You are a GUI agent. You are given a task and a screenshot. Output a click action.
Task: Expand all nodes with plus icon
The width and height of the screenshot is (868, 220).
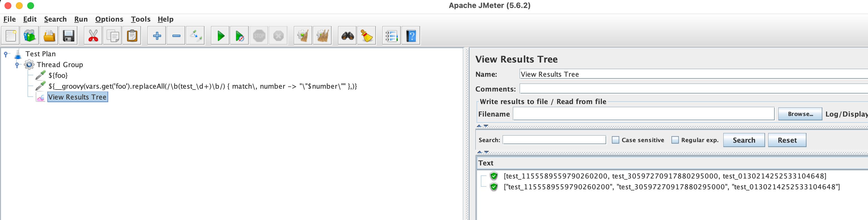tap(157, 36)
